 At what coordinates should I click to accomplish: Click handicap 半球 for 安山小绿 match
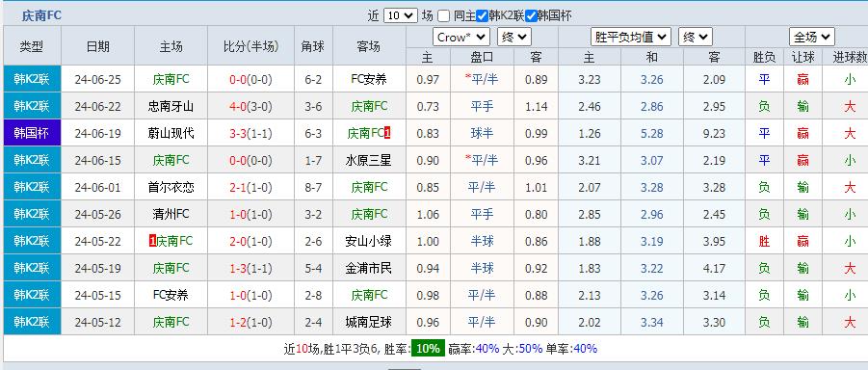pyautogui.click(x=482, y=241)
